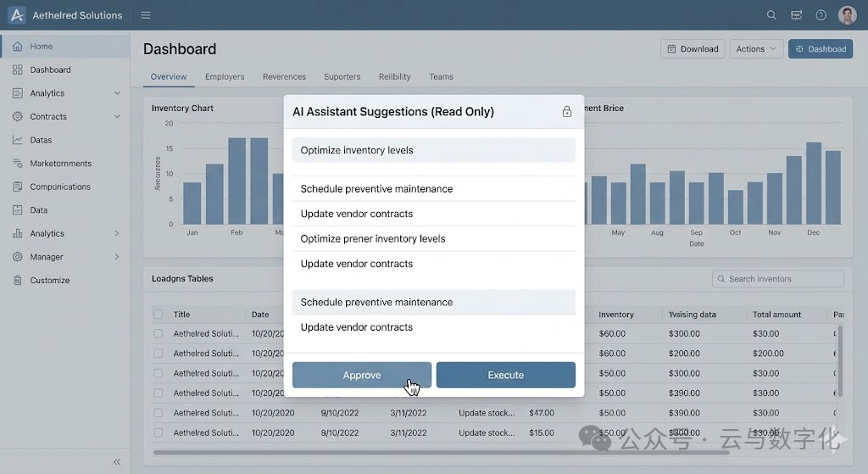Select Home in the sidebar
Image resolution: width=868 pixels, height=474 pixels.
point(65,47)
